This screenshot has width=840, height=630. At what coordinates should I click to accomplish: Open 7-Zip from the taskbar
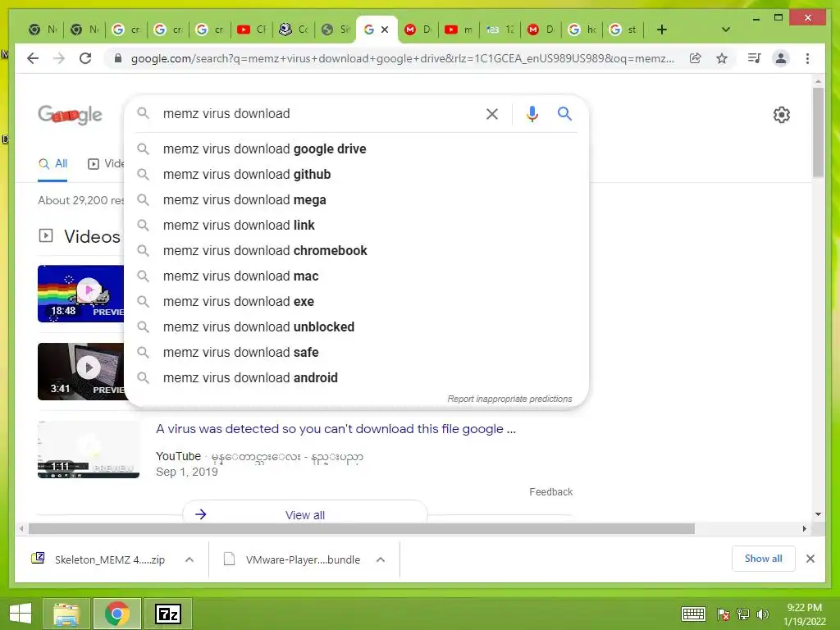(x=168, y=614)
